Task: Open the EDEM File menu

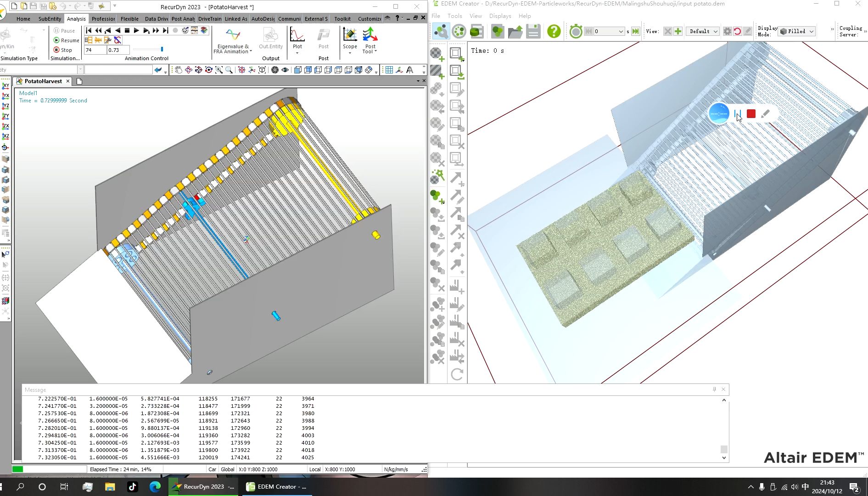Action: (x=436, y=16)
